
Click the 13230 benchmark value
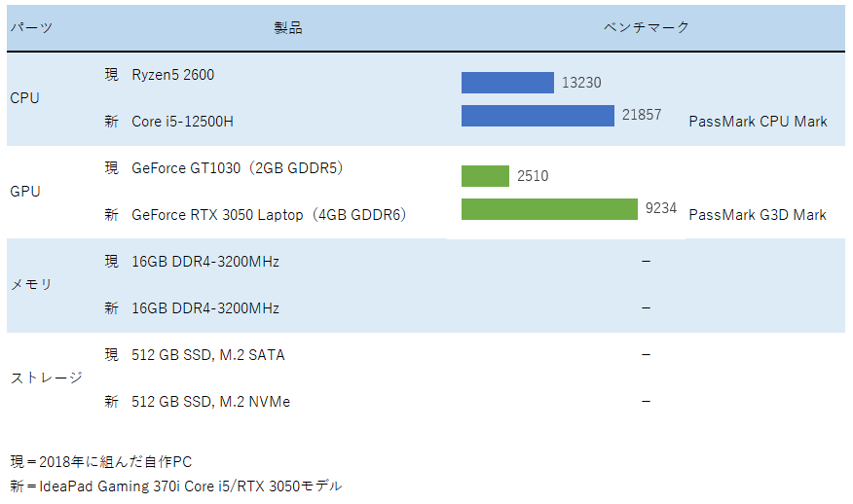tap(581, 83)
